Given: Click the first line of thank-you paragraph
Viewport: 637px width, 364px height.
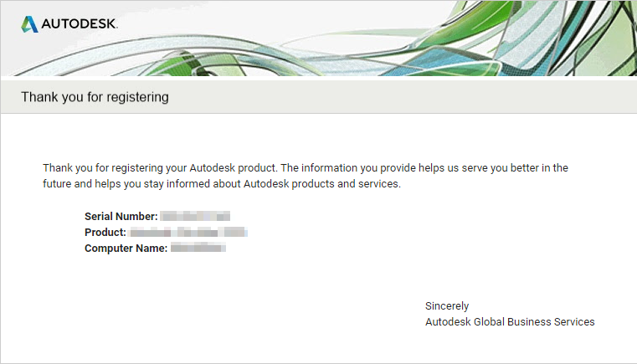Looking at the screenshot, I should coord(306,167).
